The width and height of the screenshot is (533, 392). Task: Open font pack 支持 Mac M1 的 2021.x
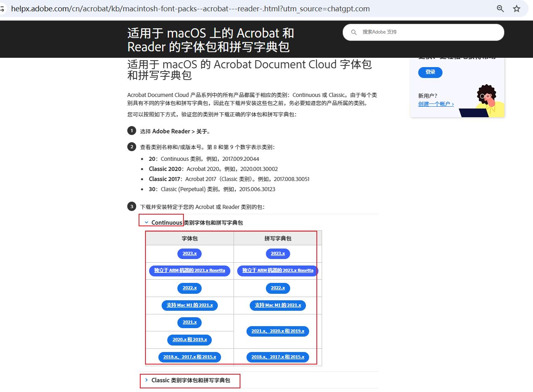click(x=190, y=306)
